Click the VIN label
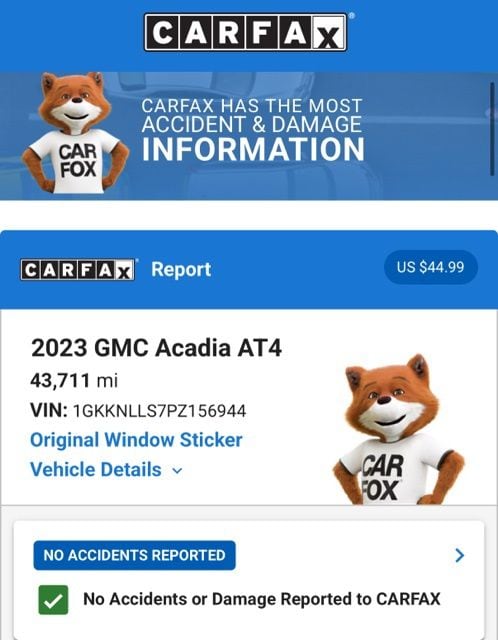This screenshot has height=640, width=498. click(x=49, y=411)
